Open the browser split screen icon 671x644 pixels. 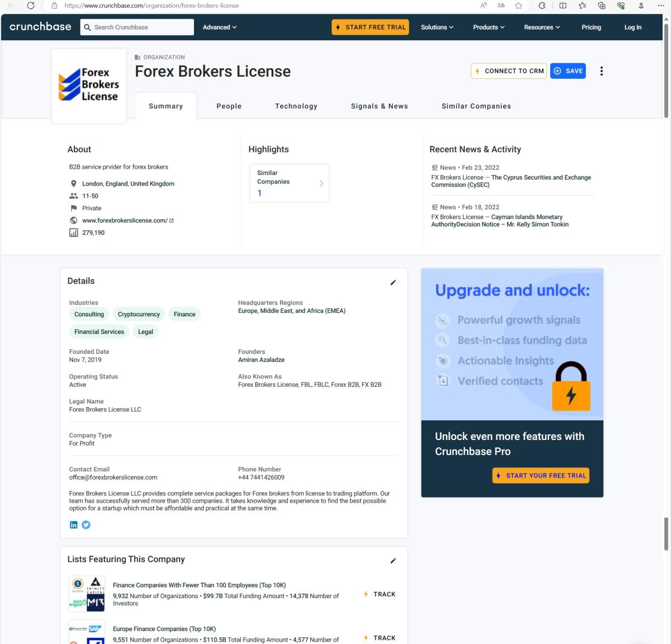(x=563, y=6)
